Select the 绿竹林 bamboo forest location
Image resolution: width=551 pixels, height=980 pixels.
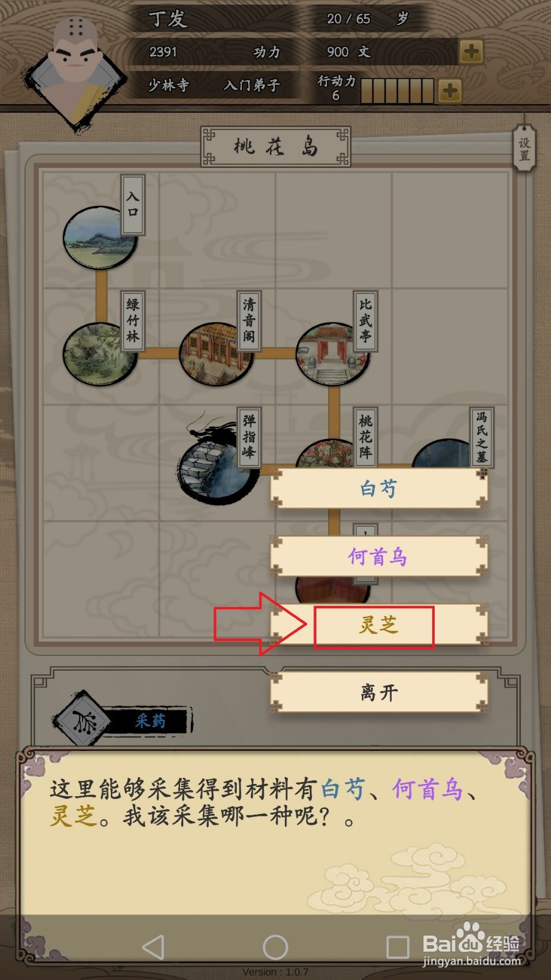pos(100,354)
